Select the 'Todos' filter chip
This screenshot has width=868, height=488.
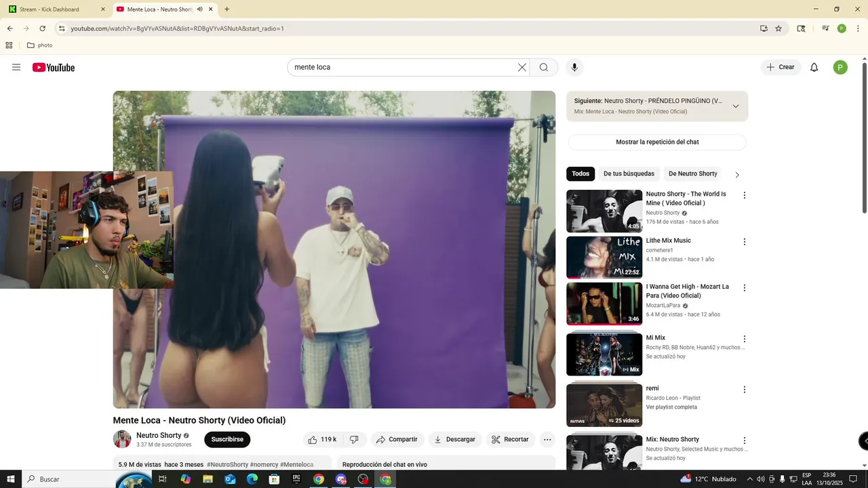coord(580,174)
